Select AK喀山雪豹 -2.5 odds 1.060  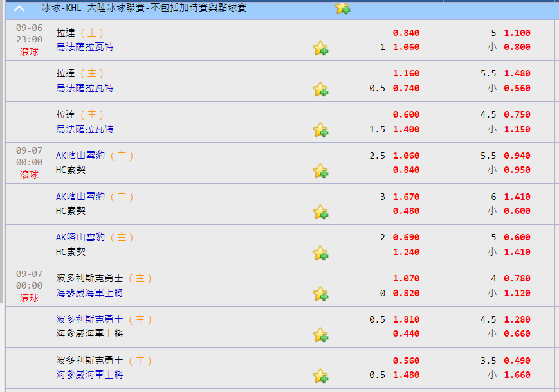(406, 156)
